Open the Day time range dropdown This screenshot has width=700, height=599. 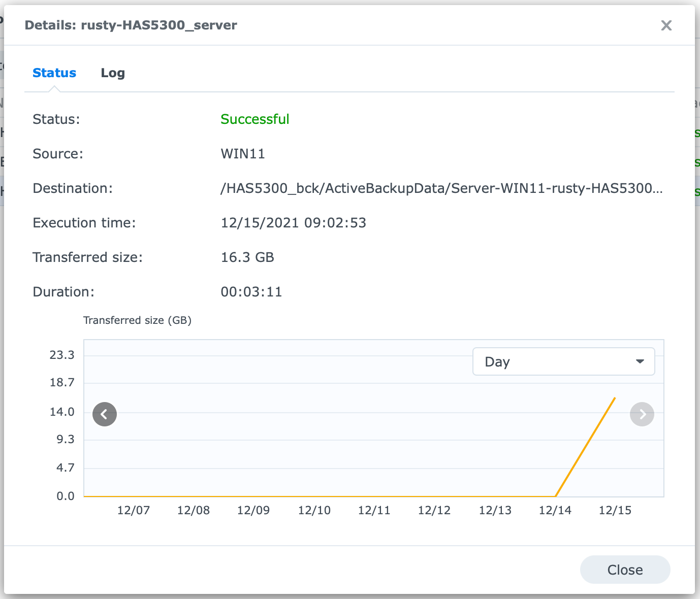pyautogui.click(x=563, y=361)
